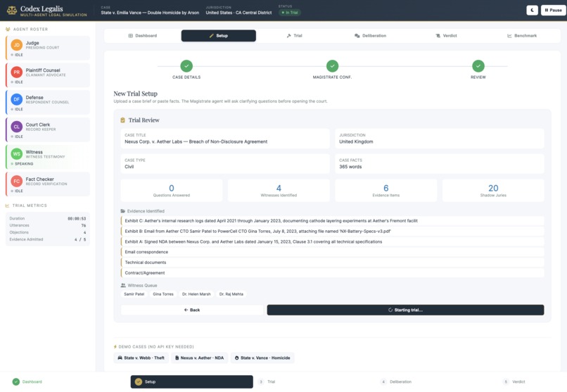Image resolution: width=567 pixels, height=392 pixels.
Task: Click the Trial Metrics chart icon
Action: [7, 206]
